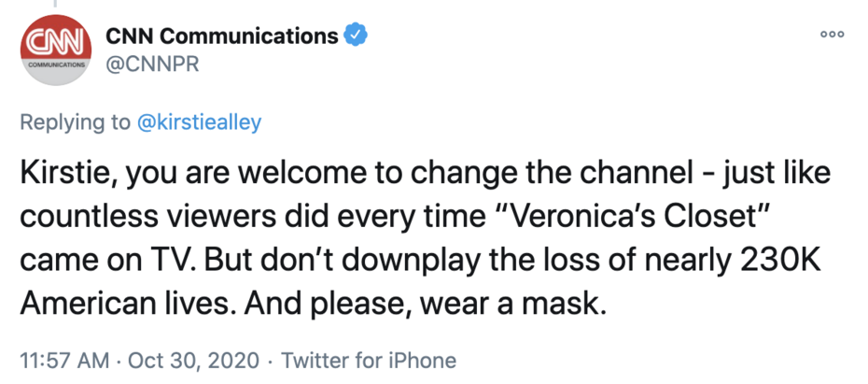The width and height of the screenshot is (868, 384).
Task: Open the "Twitter for iPhone" source link
Action: coord(369,360)
